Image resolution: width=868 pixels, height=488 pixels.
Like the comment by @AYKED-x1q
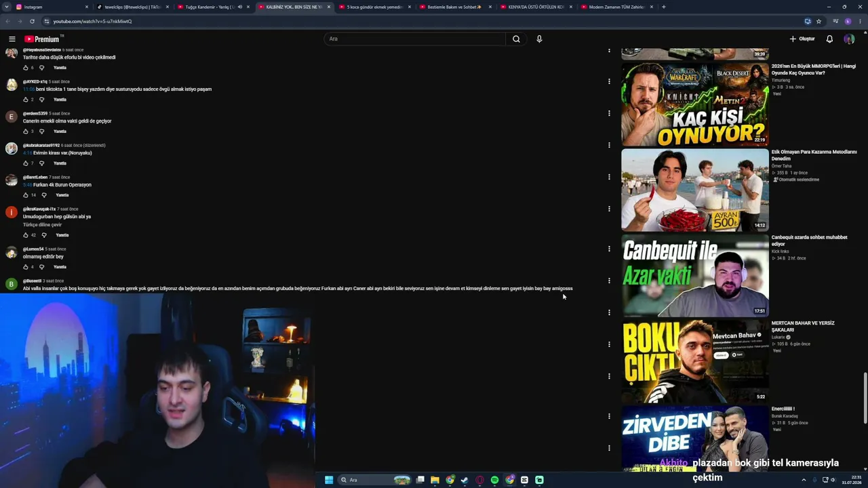point(26,100)
